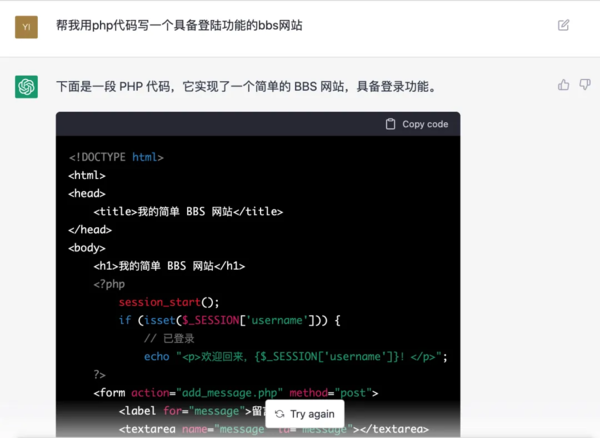Click the reply sentence 下面是一段 PHP 代码
The image size is (600, 438).
point(247,86)
